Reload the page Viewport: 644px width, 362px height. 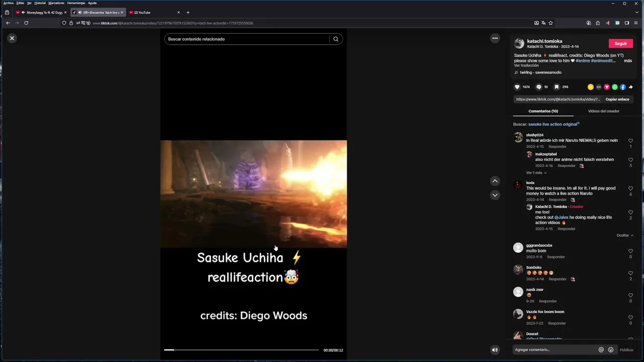click(x=26, y=23)
